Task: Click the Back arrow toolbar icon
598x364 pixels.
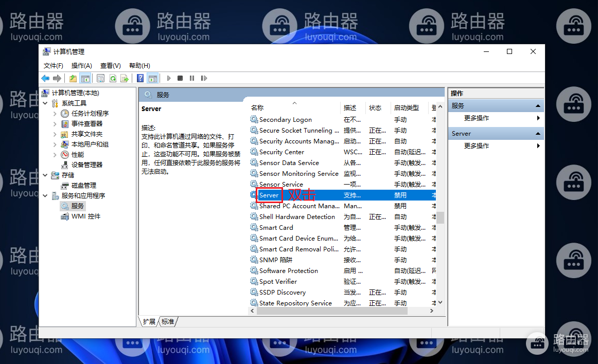Action: coord(45,78)
